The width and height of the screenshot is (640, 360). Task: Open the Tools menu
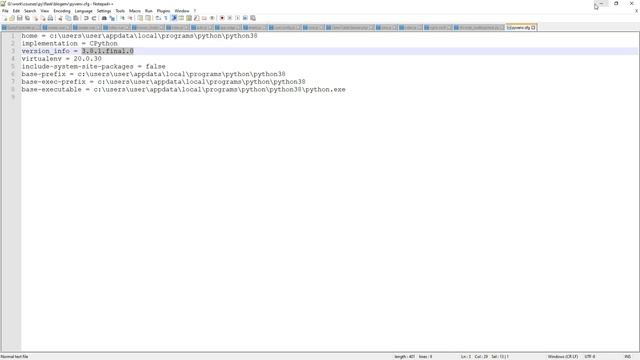tap(120, 11)
